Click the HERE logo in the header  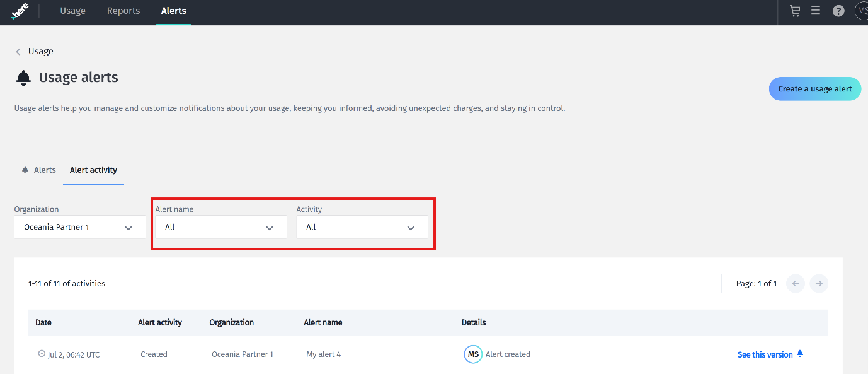tap(20, 11)
